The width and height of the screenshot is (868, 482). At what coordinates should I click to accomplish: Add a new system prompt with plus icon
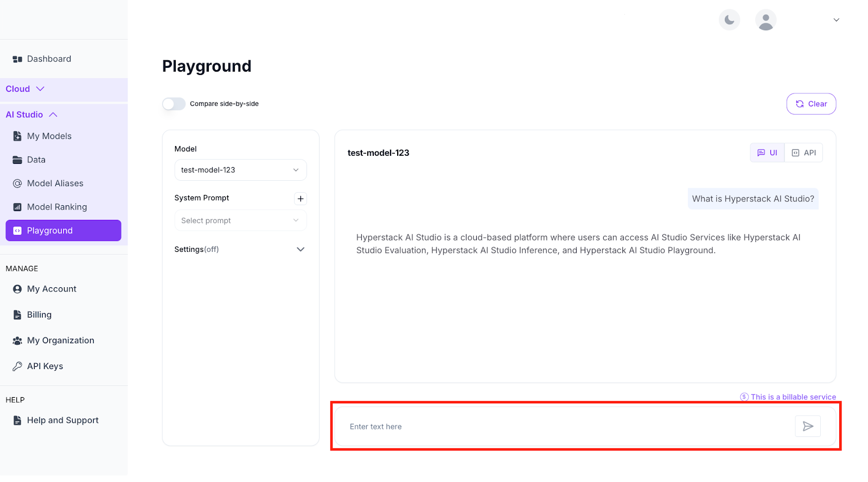(x=301, y=199)
